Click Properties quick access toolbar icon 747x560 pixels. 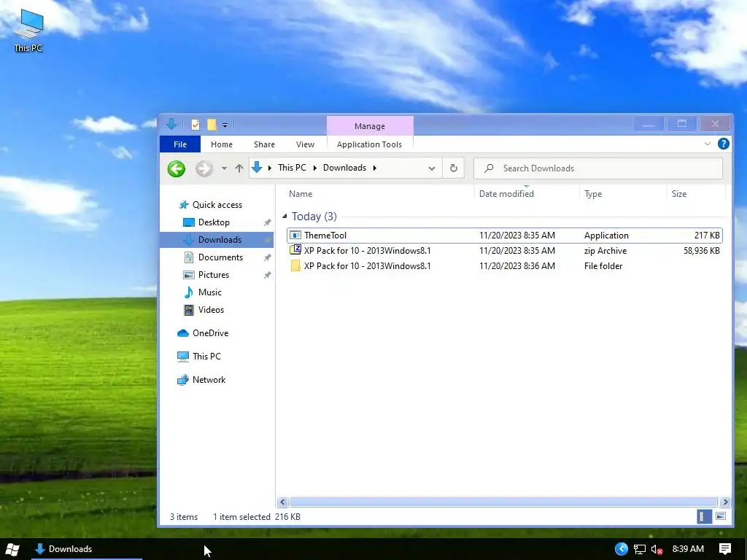coord(196,125)
